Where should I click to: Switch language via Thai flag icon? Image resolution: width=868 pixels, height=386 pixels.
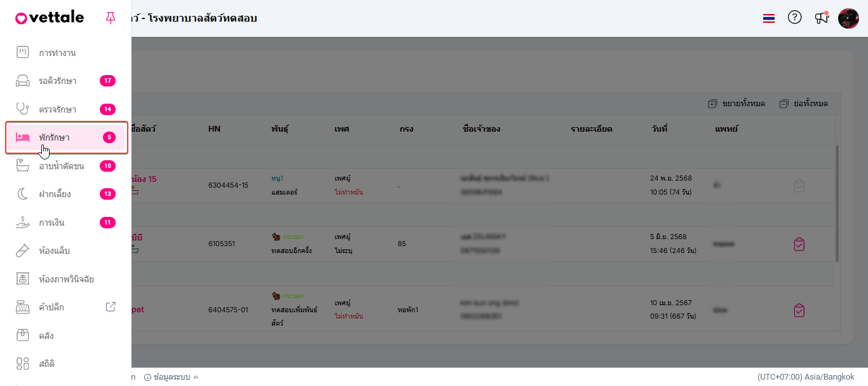769,18
